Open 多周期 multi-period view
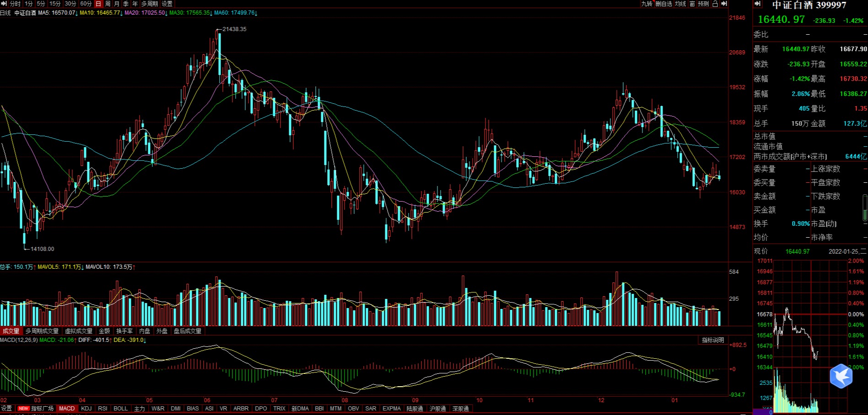This screenshot has width=868, height=415. (149, 4)
